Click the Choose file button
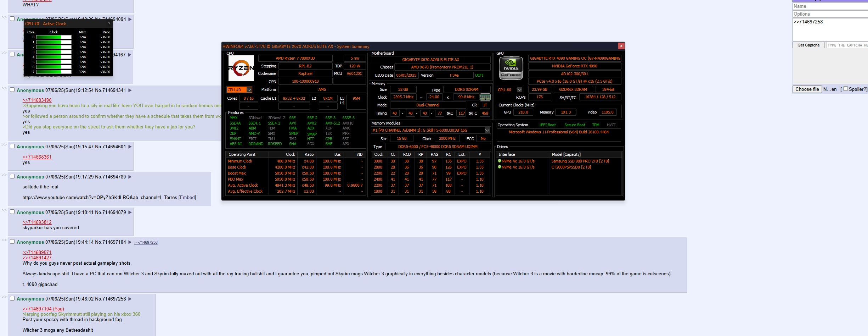Image resolution: width=868 pixels, height=336 pixels. [x=807, y=89]
